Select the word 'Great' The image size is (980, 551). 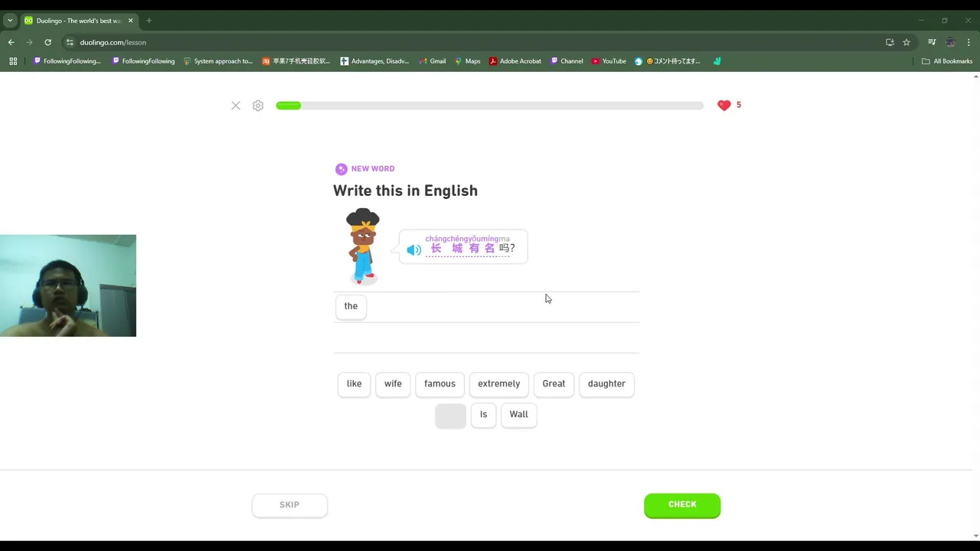point(554,384)
